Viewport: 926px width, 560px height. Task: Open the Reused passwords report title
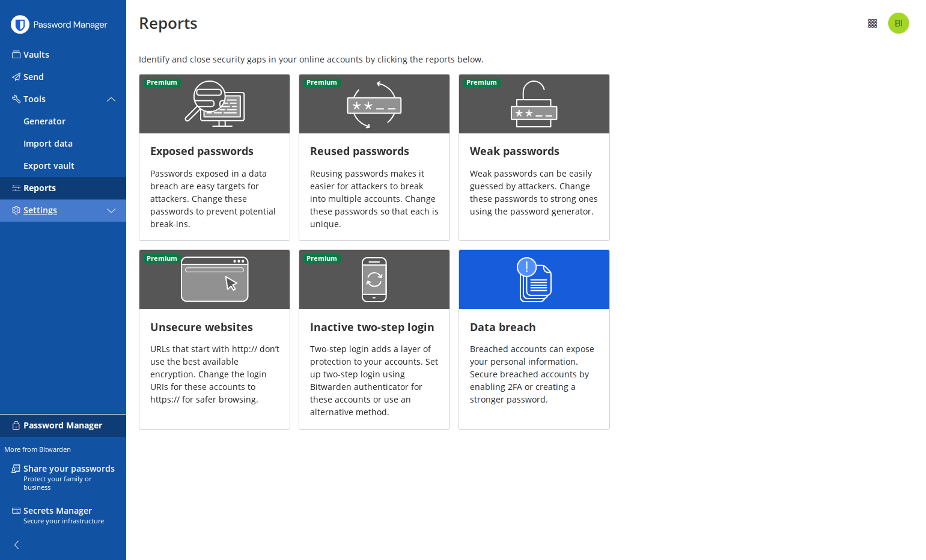point(359,151)
